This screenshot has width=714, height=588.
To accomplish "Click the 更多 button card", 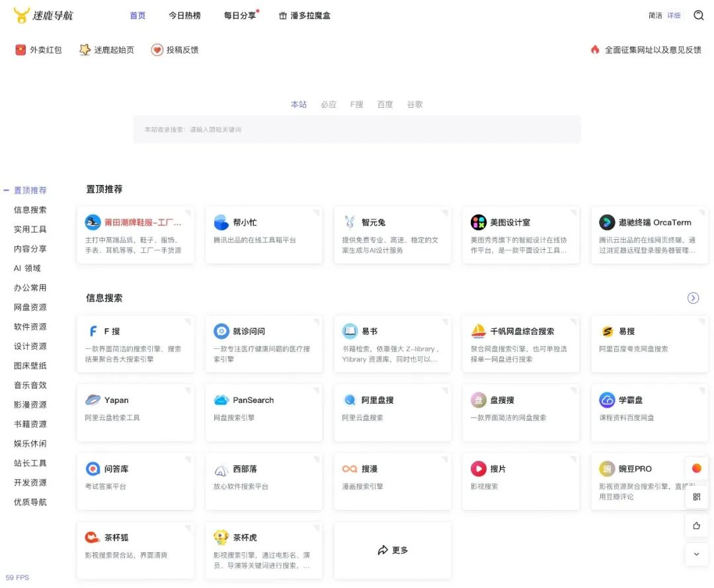I will pos(393,550).
